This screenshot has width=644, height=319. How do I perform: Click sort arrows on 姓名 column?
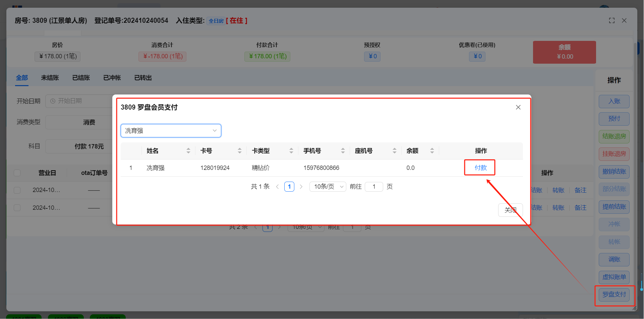pos(188,151)
